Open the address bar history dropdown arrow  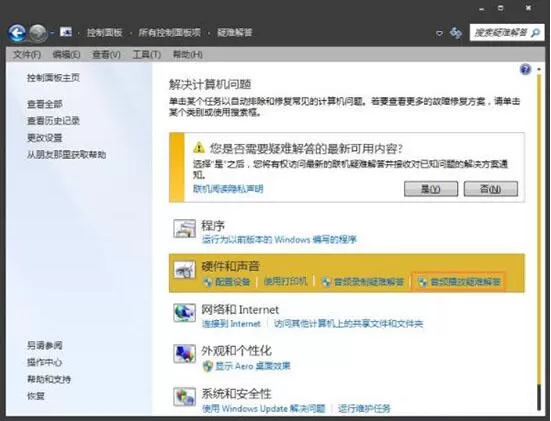coord(439,33)
